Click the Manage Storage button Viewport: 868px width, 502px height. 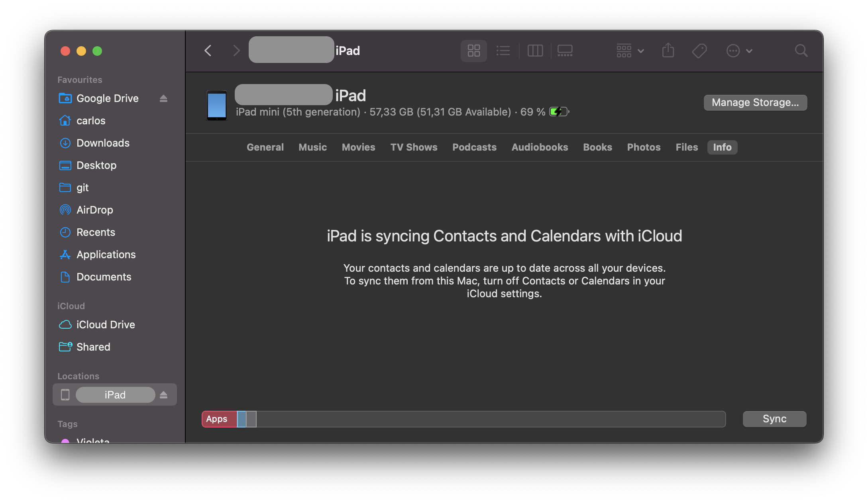[755, 103]
